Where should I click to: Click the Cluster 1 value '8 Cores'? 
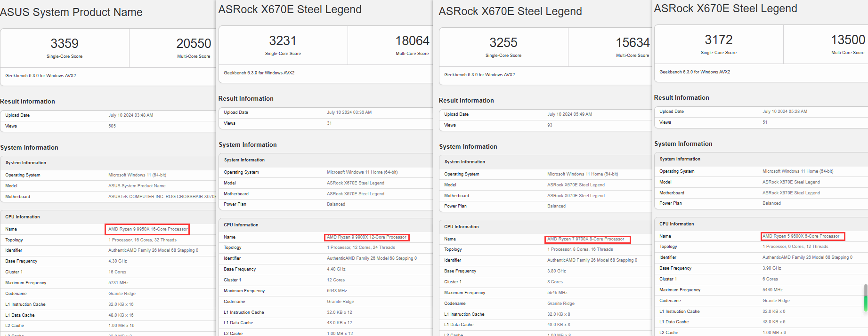click(x=555, y=282)
